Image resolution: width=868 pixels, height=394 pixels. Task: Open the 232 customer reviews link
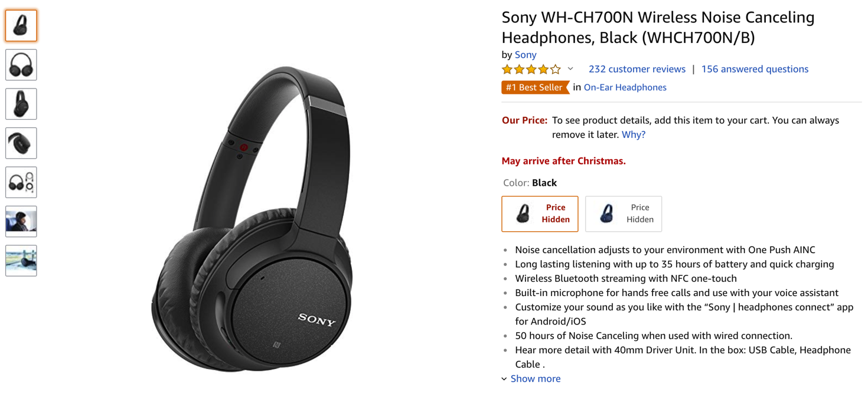coord(637,69)
